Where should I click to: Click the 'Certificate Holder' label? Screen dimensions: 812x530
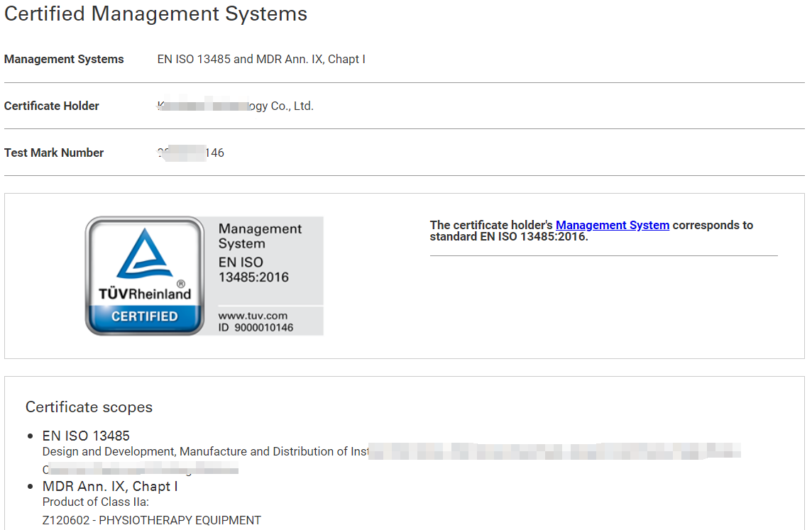(x=52, y=106)
